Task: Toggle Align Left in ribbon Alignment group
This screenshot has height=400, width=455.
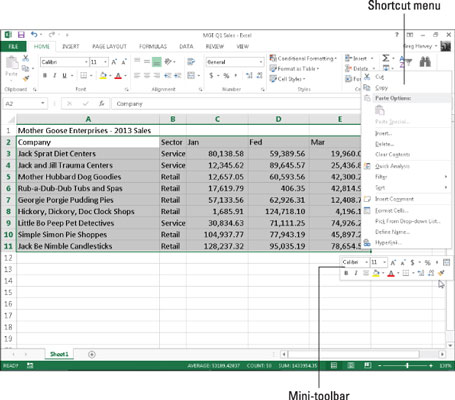Action: click(137, 76)
